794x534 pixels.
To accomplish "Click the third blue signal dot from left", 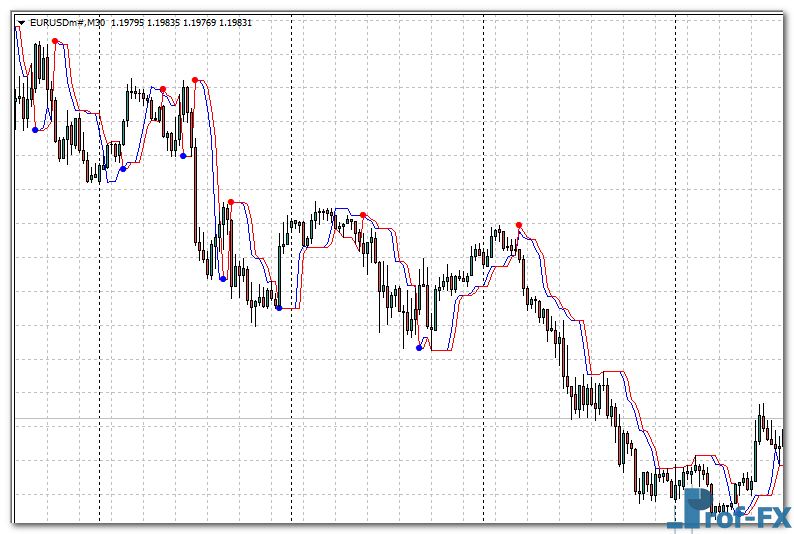I will tap(183, 155).
